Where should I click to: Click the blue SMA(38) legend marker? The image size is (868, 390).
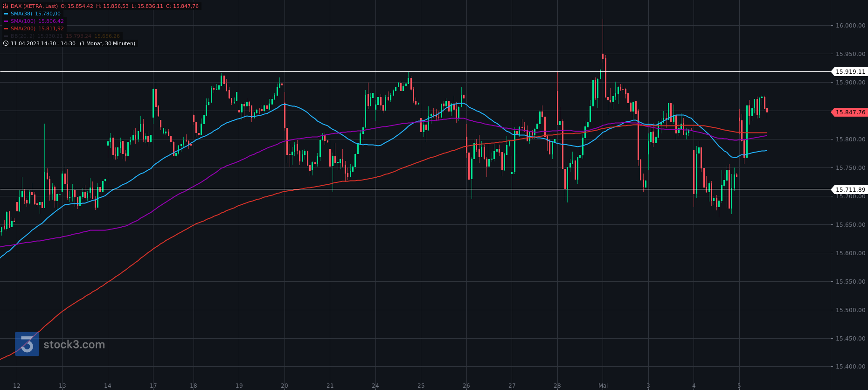pyautogui.click(x=6, y=14)
